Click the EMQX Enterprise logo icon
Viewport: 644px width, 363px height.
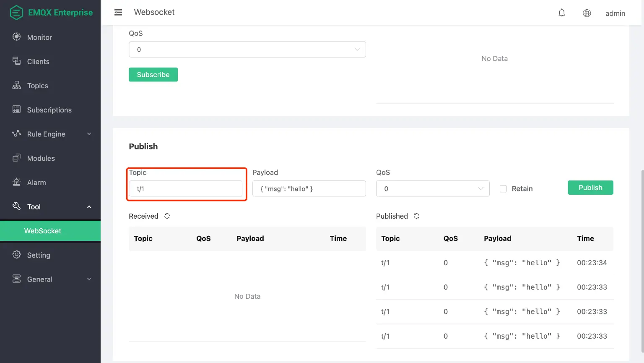coord(16,12)
